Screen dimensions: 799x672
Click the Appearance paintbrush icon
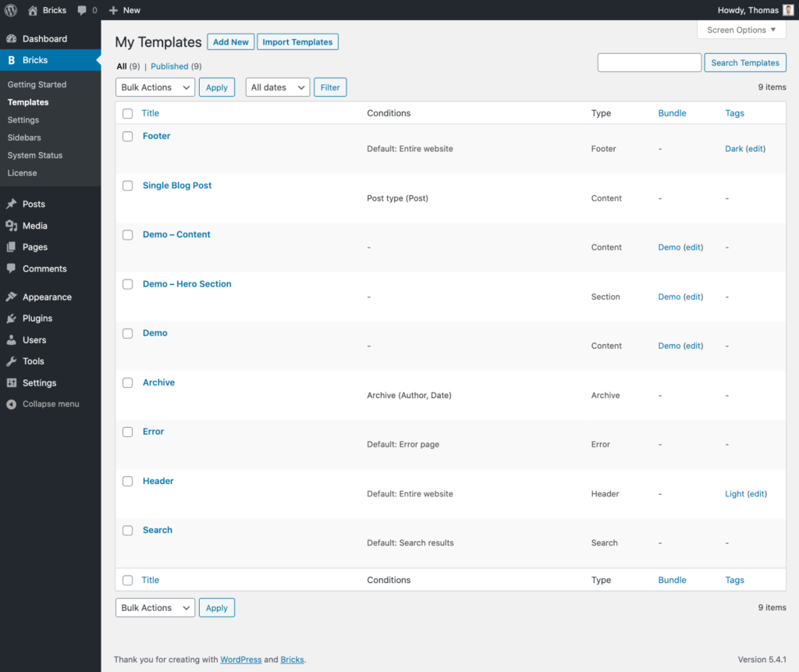(x=12, y=297)
